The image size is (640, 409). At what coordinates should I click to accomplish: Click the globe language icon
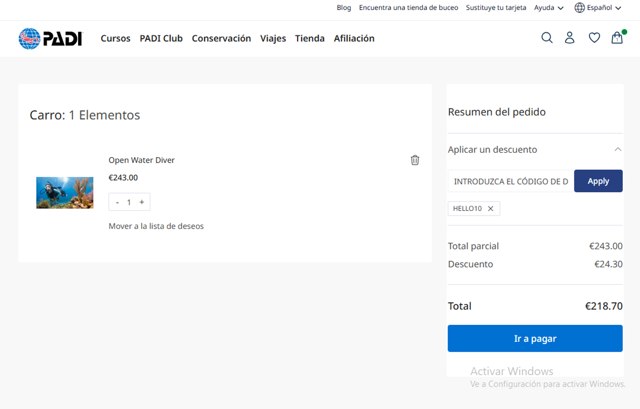[x=580, y=8]
